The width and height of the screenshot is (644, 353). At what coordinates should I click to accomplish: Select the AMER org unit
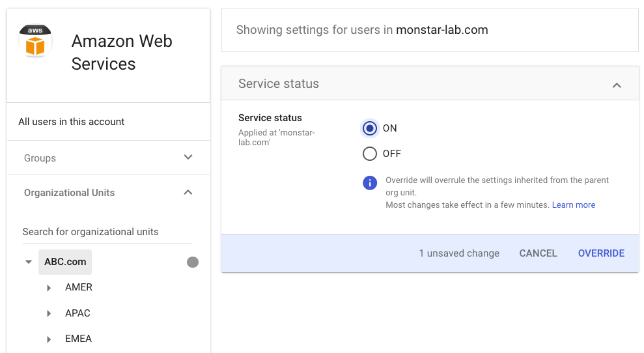78,287
